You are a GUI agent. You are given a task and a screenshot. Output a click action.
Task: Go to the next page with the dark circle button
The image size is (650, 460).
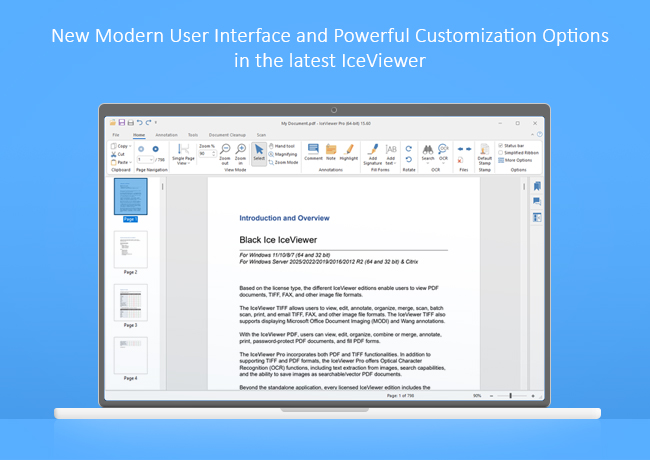tap(155, 149)
